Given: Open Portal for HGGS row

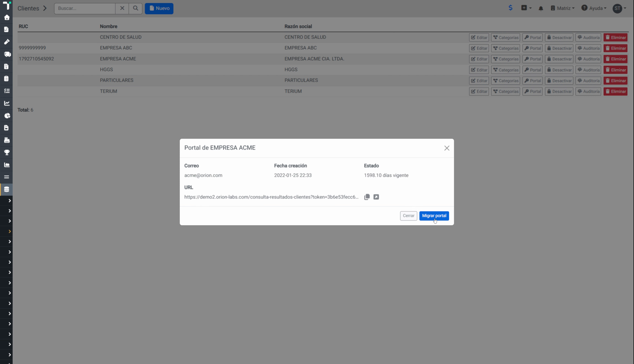Looking at the screenshot, I should pos(532,70).
